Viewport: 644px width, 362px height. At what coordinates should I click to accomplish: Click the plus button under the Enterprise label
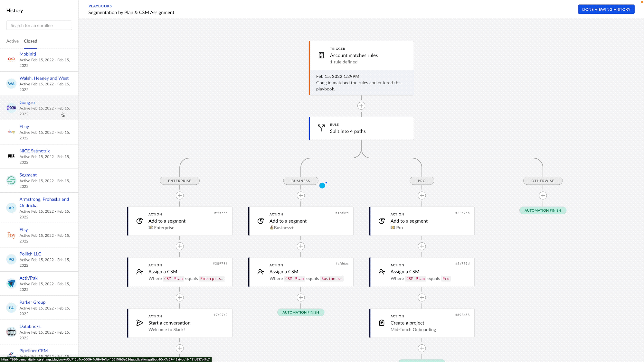pos(180,195)
